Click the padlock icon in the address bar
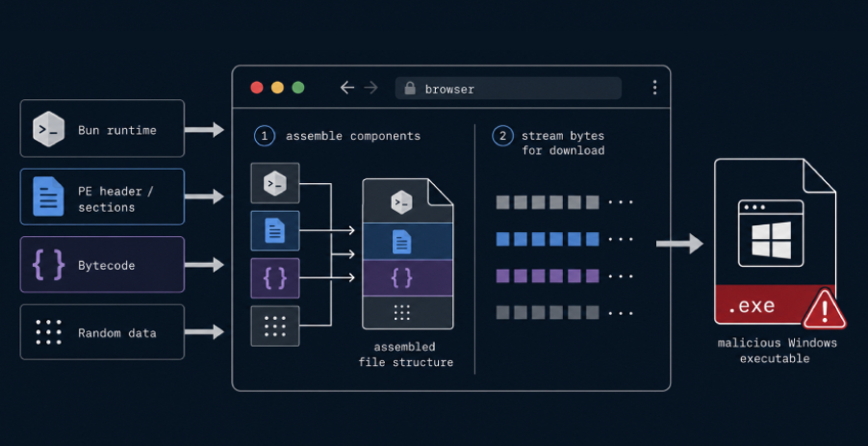Screen dimensions: 868x446 pyautogui.click(x=410, y=88)
